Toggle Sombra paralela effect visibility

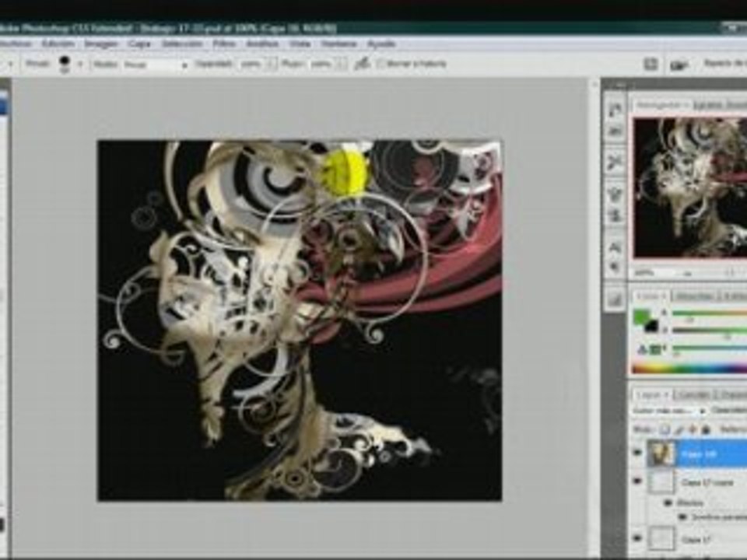(682, 516)
